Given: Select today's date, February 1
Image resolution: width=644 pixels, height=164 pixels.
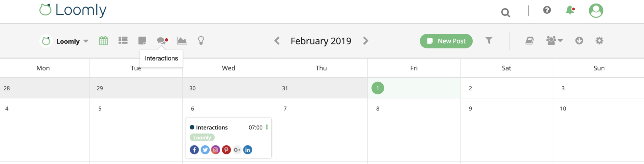Looking at the screenshot, I should (378, 88).
